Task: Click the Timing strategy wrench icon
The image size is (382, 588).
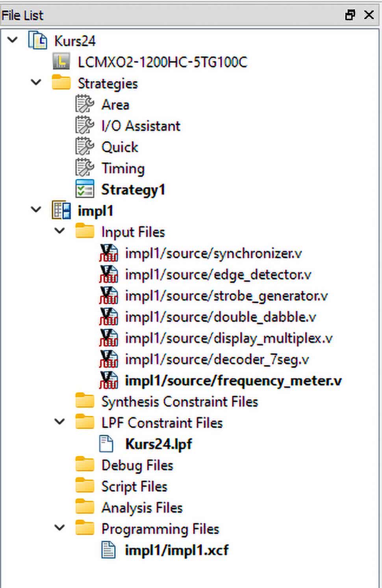Action: point(85,168)
